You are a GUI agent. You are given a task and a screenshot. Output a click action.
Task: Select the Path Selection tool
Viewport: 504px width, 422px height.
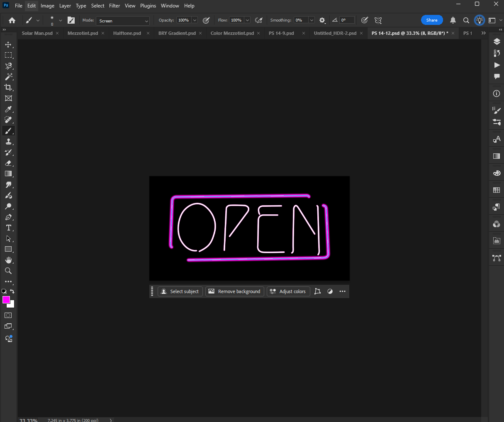tap(8, 238)
